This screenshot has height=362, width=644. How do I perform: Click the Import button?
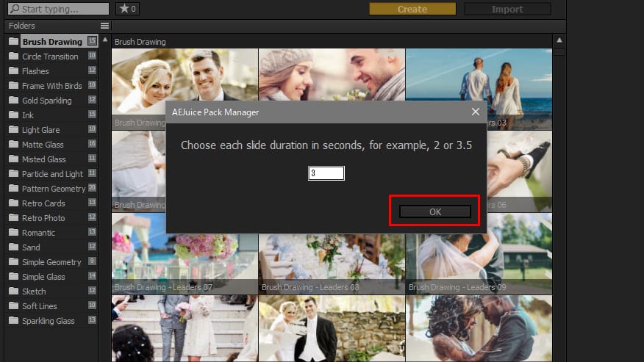[507, 9]
